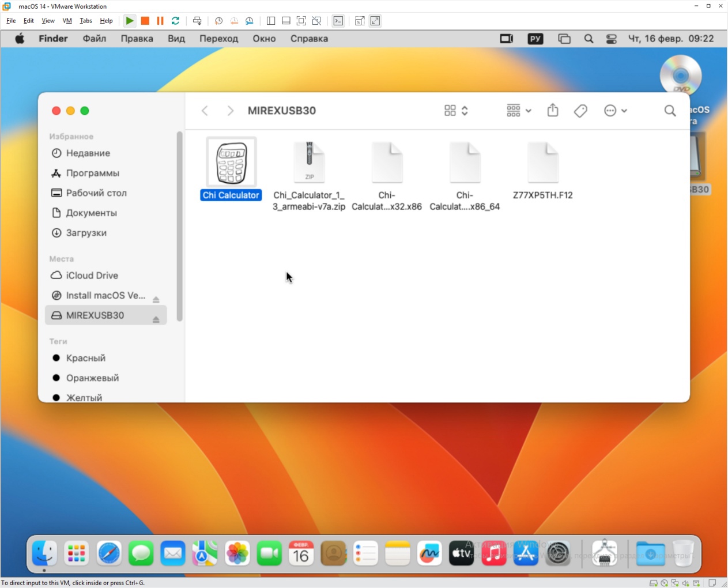This screenshot has width=728, height=588.
Task: Filter by the Красный tag
Action: (x=85, y=358)
